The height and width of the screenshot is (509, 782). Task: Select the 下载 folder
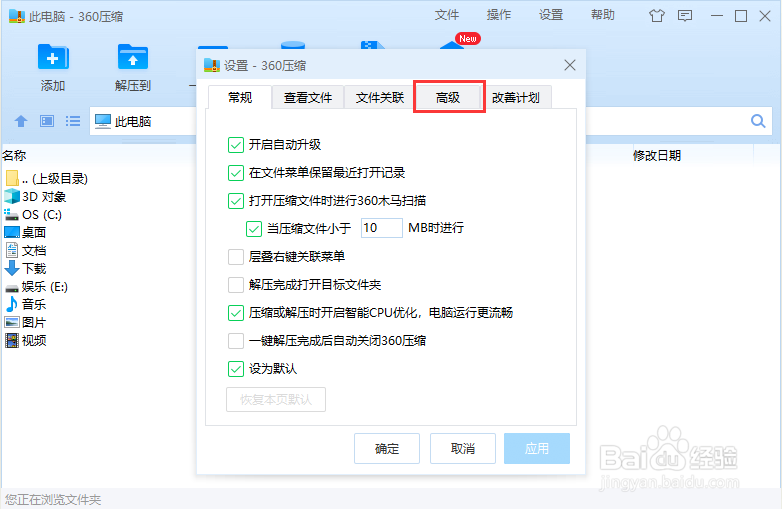pos(25,268)
